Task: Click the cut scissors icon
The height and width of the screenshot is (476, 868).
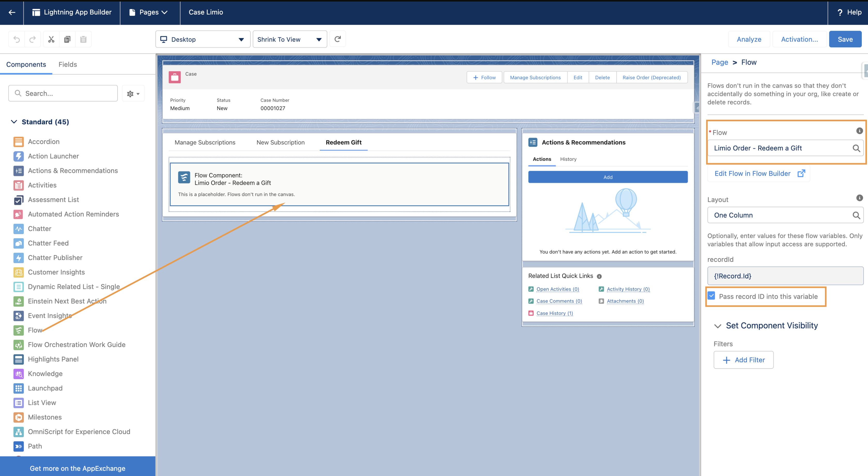Action: pos(51,40)
